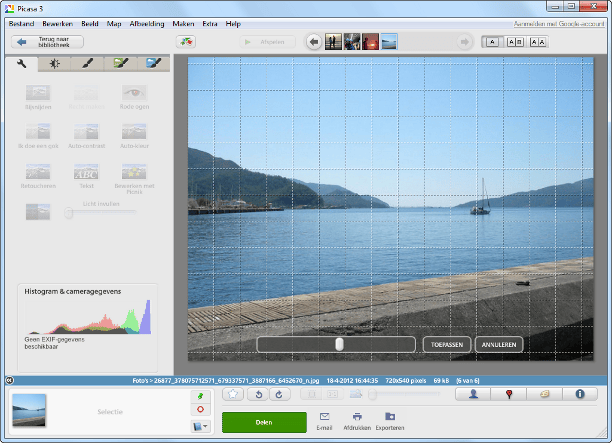Go to next photo arrow

pos(464,42)
